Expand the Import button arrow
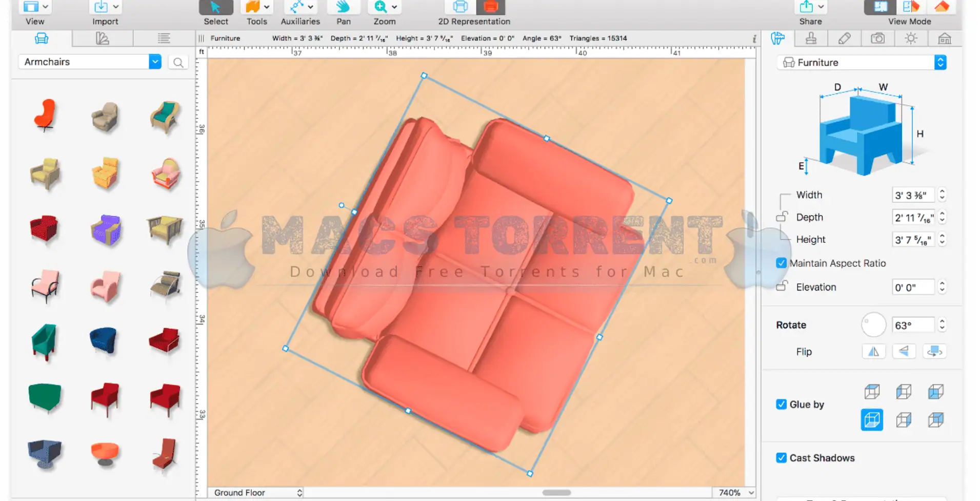980x501 pixels. pos(116,7)
